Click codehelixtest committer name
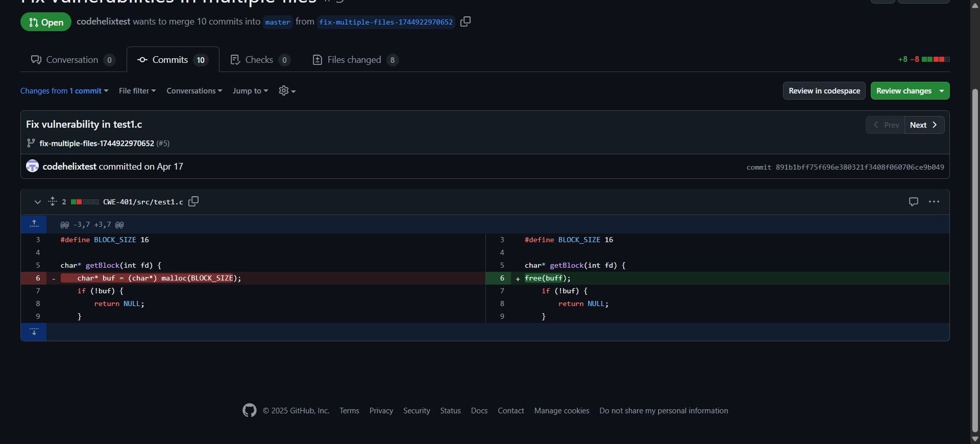 [x=69, y=166]
